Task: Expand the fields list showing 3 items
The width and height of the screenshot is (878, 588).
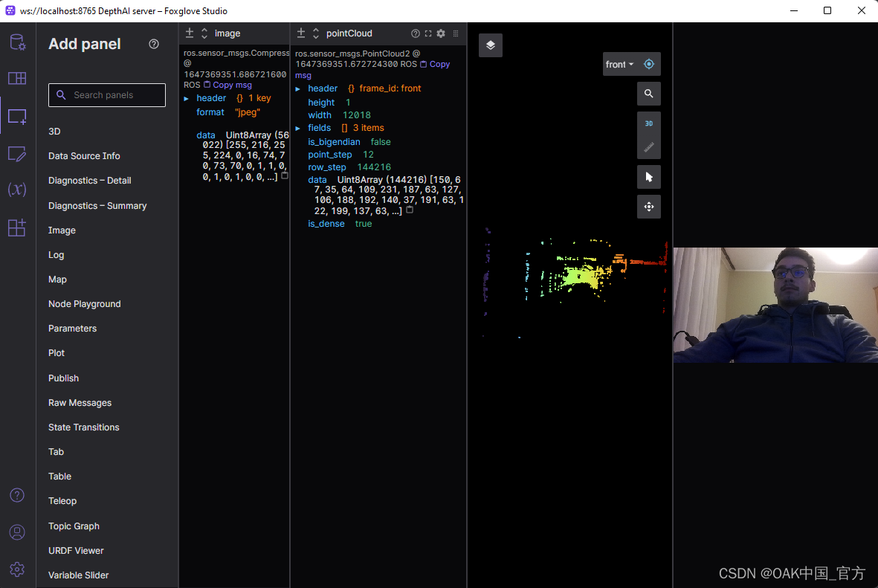Action: pyautogui.click(x=298, y=127)
